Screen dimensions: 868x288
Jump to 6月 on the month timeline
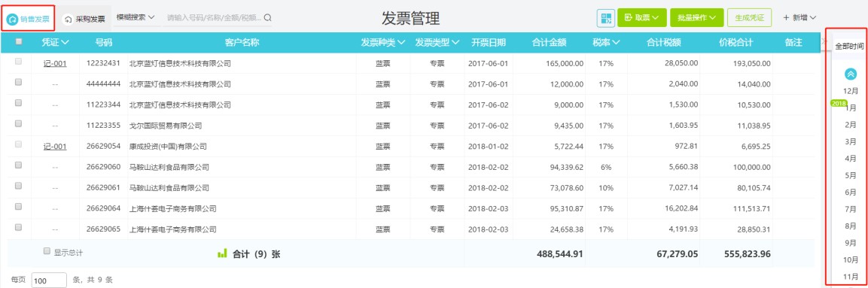point(850,193)
